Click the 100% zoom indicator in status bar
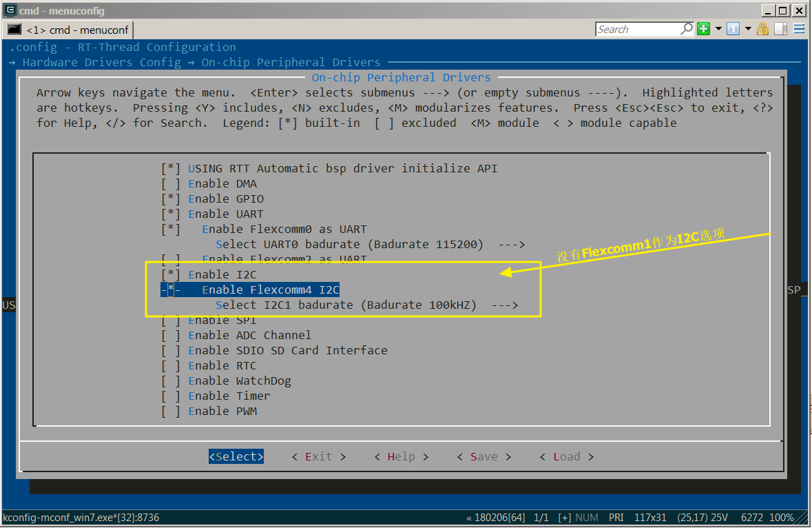The height and width of the screenshot is (528, 812). pyautogui.click(x=781, y=518)
